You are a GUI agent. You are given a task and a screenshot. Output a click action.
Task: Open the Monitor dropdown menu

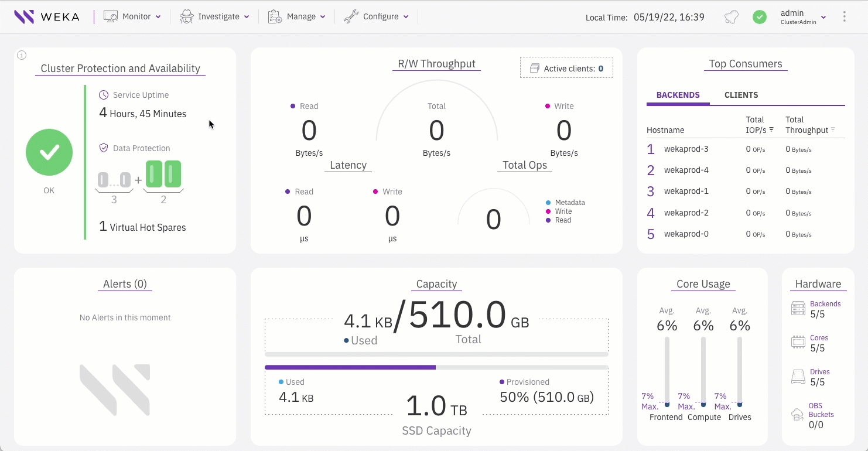point(132,16)
